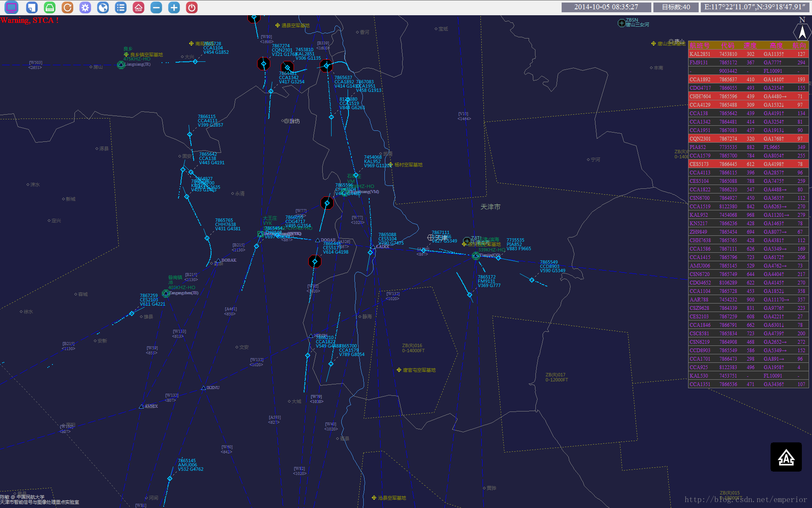
Task: Click code 9003442 in flight table
Action: (x=728, y=71)
